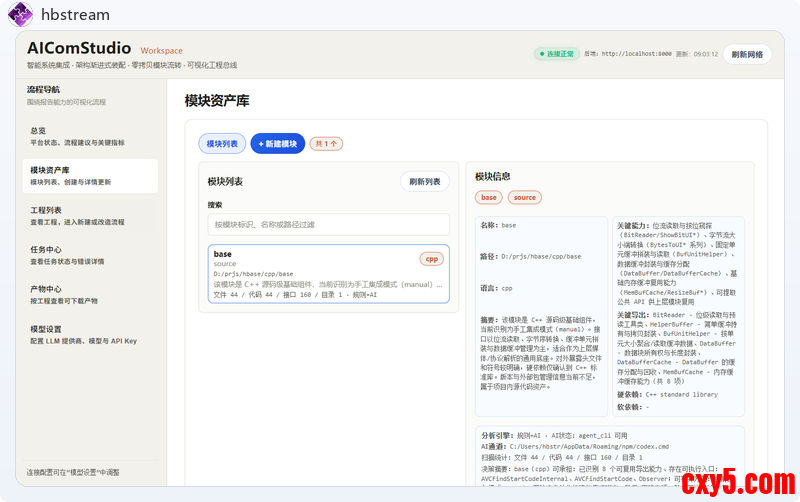This screenshot has height=502, width=800.
Task: Click the 共 1 个 count badge
Action: click(x=326, y=144)
